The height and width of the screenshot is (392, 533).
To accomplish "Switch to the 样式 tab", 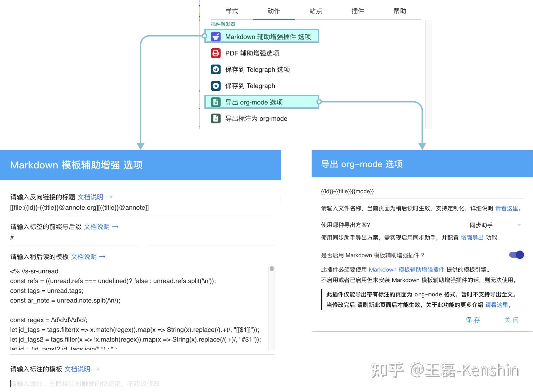I will 232,11.
